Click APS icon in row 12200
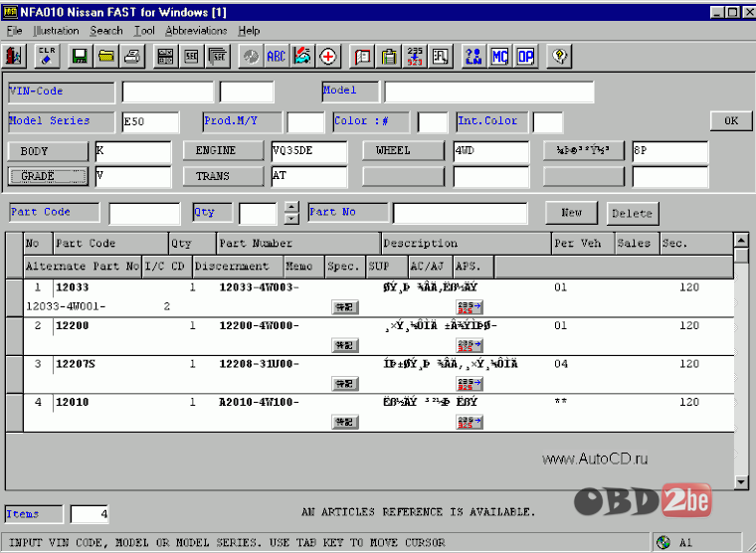This screenshot has width=756, height=553. tap(470, 345)
